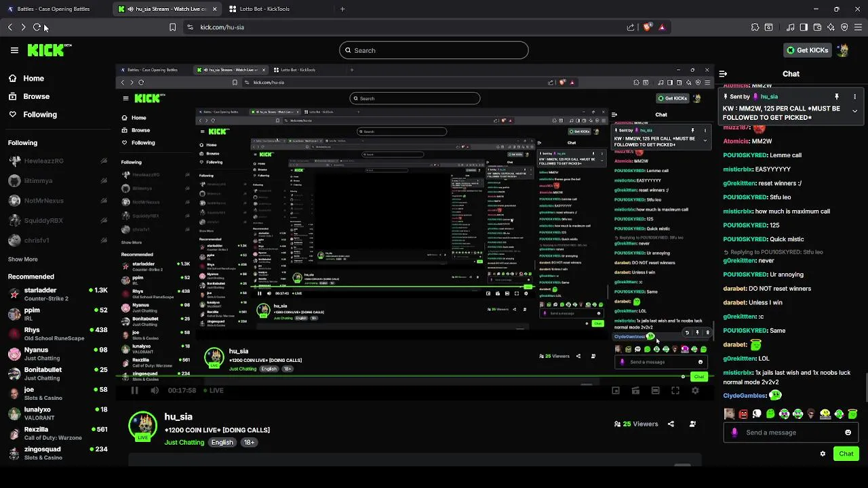Focus the Kick search box
Viewport: 868px width, 488px height.
434,50
